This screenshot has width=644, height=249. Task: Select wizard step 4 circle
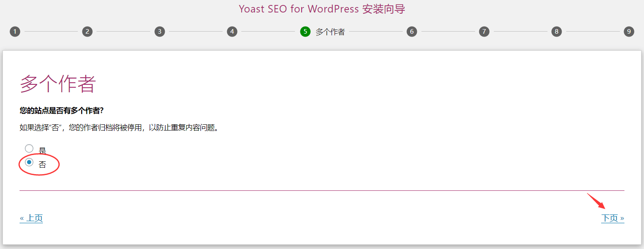[x=232, y=32]
